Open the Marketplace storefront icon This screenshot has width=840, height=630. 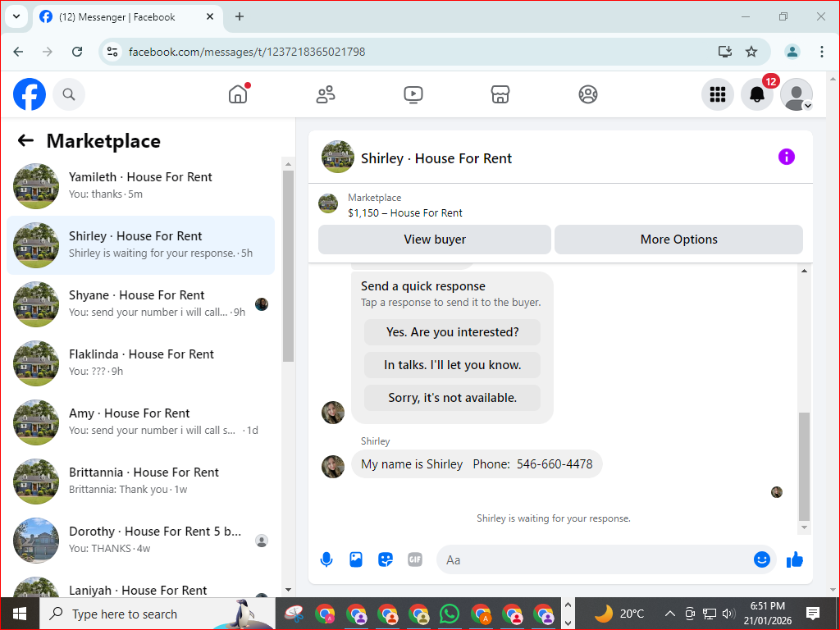(500, 94)
